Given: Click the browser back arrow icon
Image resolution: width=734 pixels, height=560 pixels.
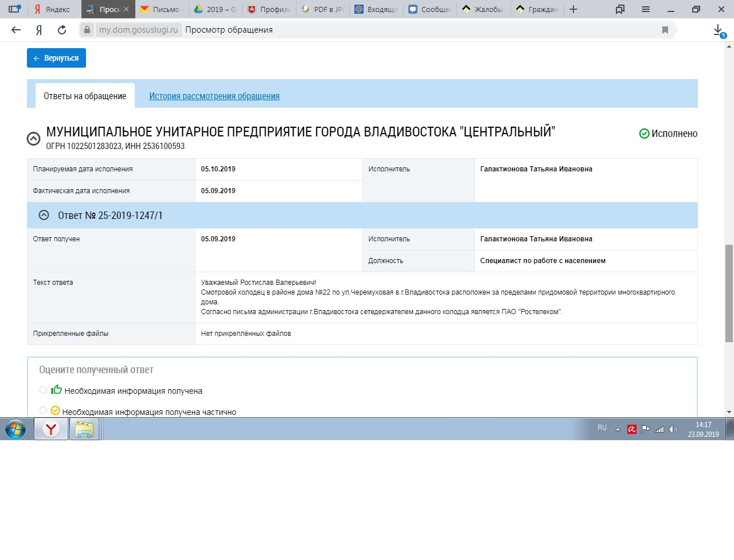Looking at the screenshot, I should tap(16, 30).
